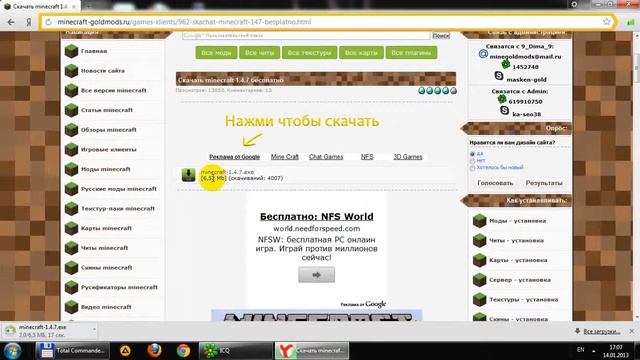Click the mail @ icon by minegoldmods@mail.ru
Viewport: 640px width, 360px height.
(483, 53)
